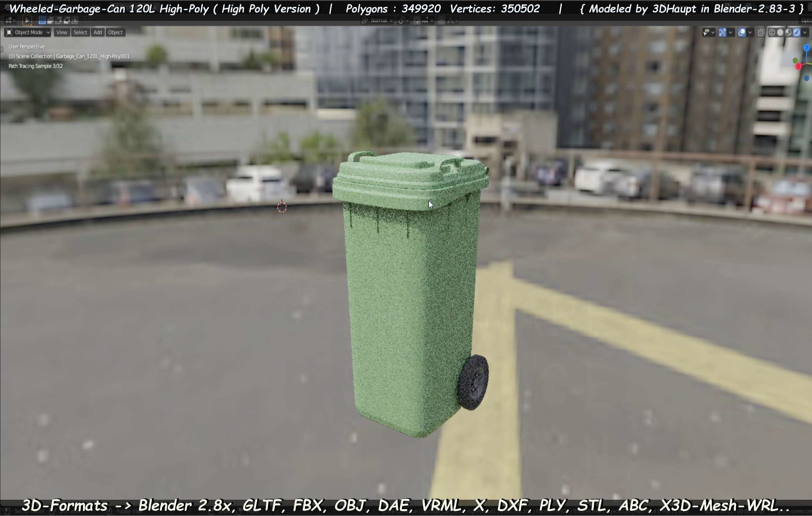
Task: Switch to material preview shading
Action: [788, 32]
